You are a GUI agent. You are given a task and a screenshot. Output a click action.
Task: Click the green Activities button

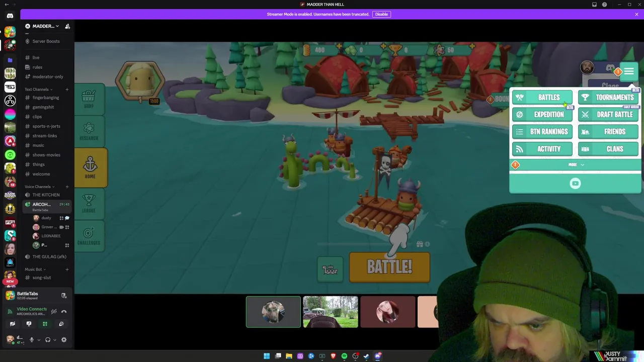point(45,324)
